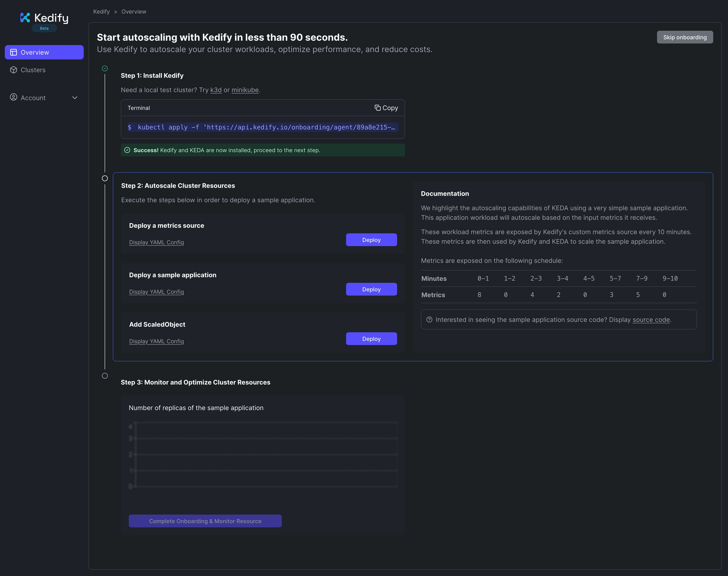Click Complete Onboarding & Monitor Resource button
This screenshot has height=576, width=728.
point(205,521)
